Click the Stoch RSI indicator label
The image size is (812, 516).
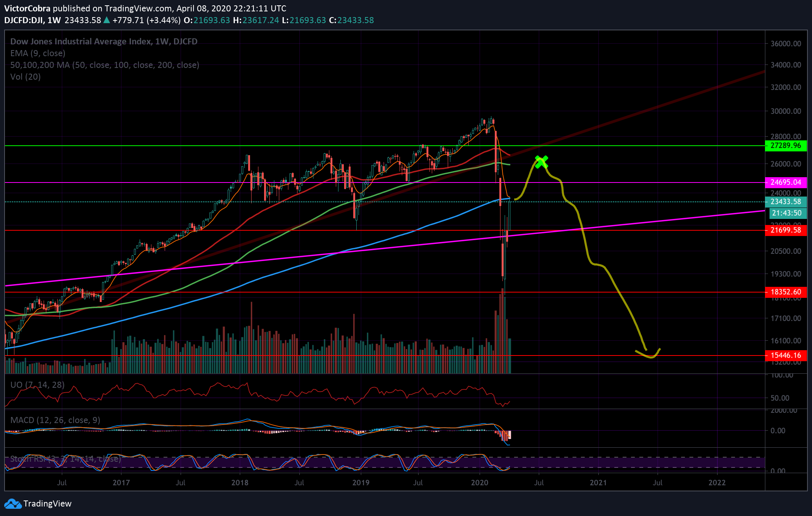coord(66,459)
